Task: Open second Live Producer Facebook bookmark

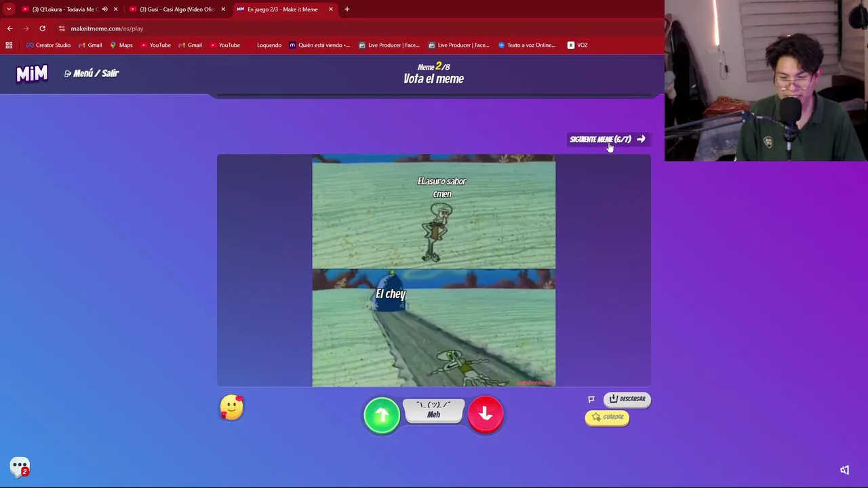Action: click(459, 45)
